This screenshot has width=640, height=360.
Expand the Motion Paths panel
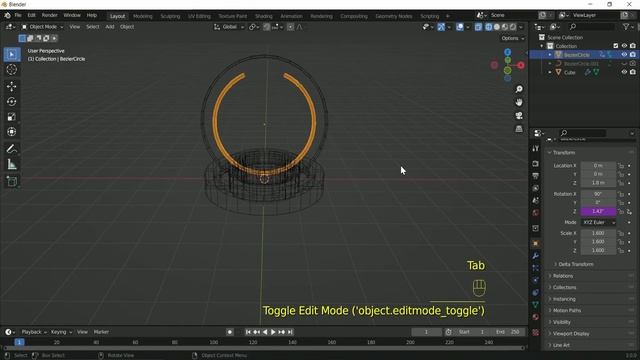coord(567,311)
